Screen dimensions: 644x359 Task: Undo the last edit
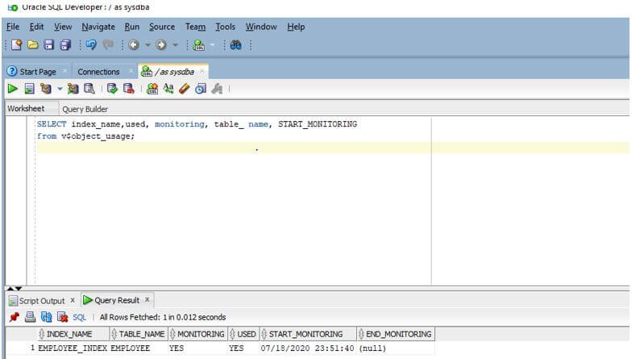click(x=91, y=45)
